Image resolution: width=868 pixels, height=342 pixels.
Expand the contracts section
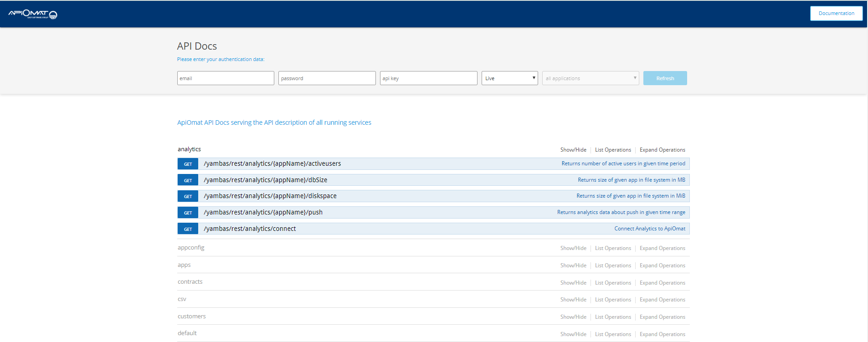click(x=190, y=282)
